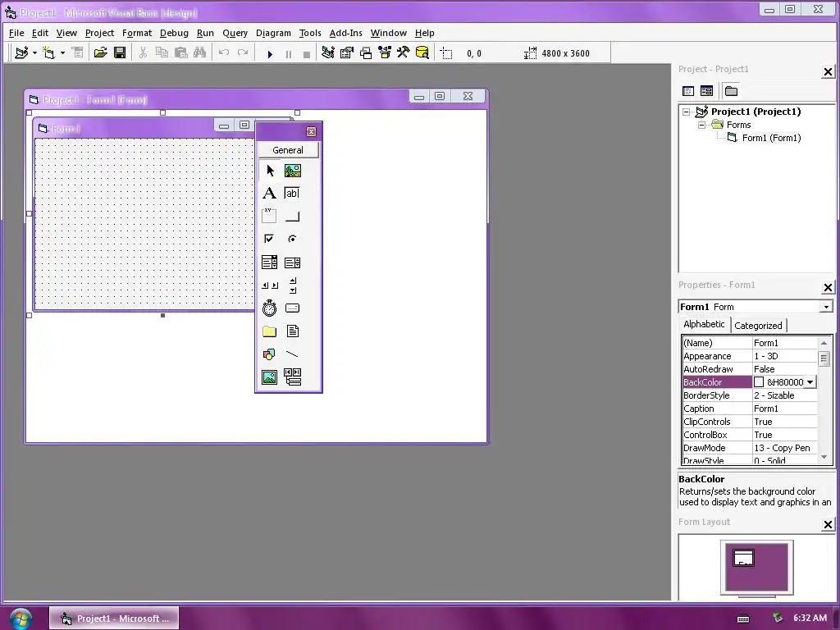Select the DirListBox folder control

point(269,331)
